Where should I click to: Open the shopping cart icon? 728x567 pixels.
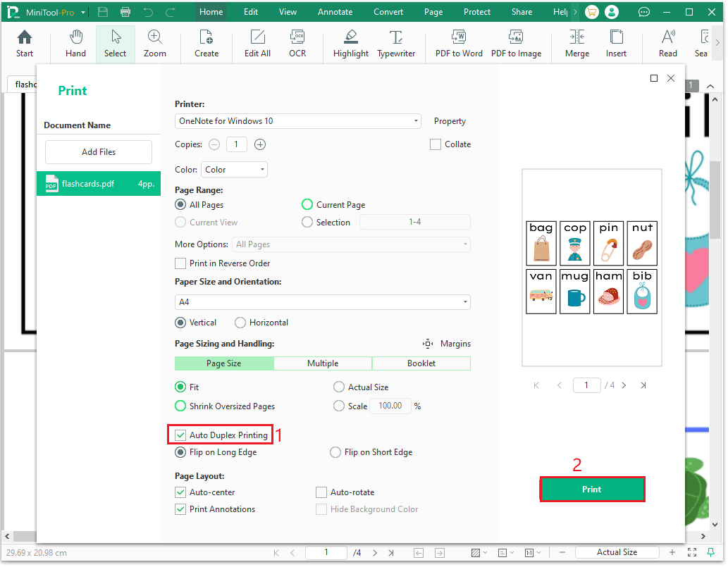pos(592,12)
